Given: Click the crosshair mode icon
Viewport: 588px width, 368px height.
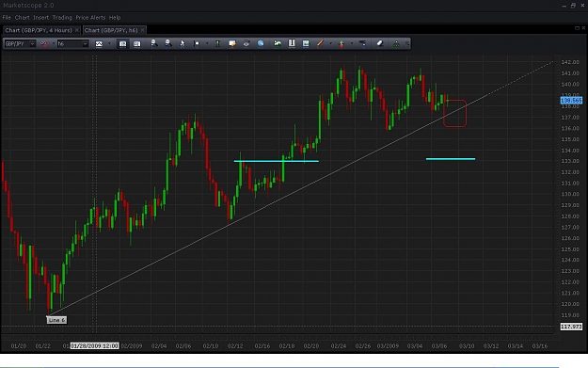Looking at the screenshot, I should (x=197, y=43).
